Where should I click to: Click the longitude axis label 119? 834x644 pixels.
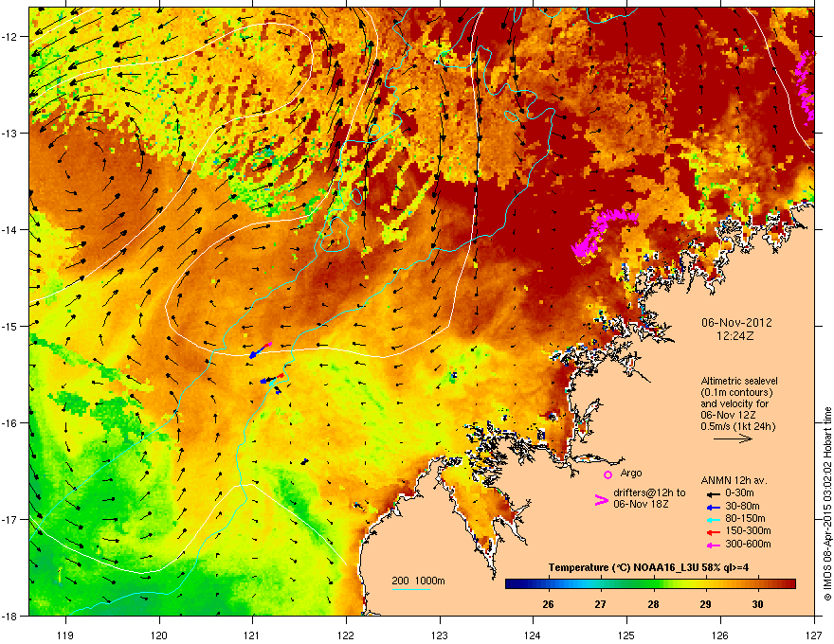click(65, 635)
